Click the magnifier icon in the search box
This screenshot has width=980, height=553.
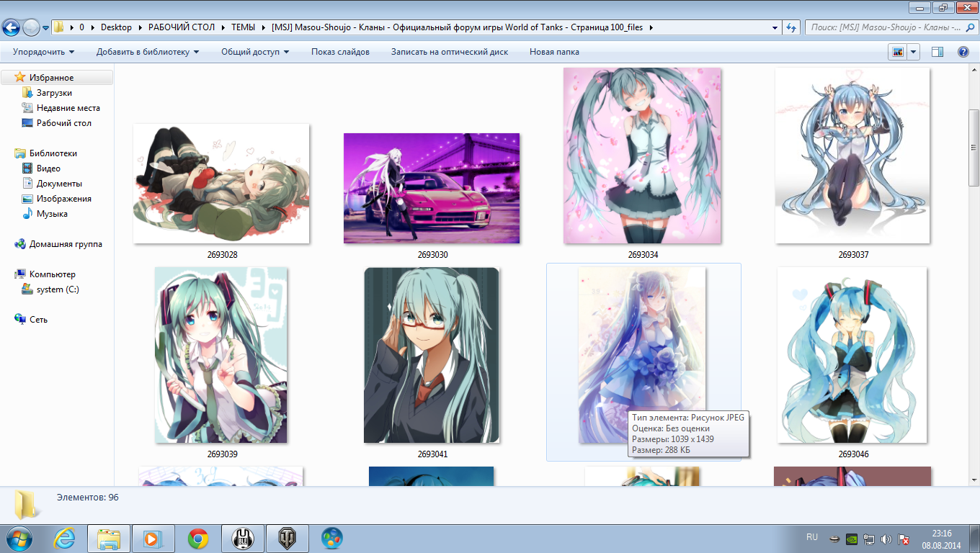pos(969,27)
